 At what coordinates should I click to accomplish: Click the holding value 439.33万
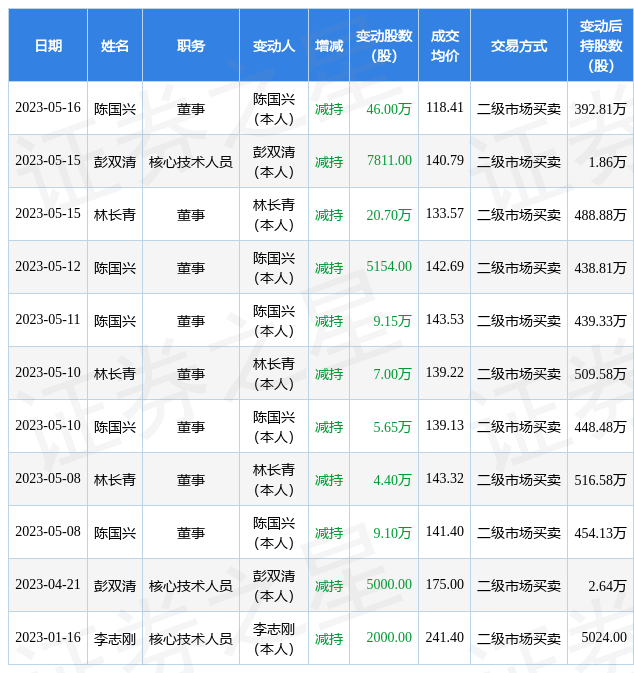point(600,321)
